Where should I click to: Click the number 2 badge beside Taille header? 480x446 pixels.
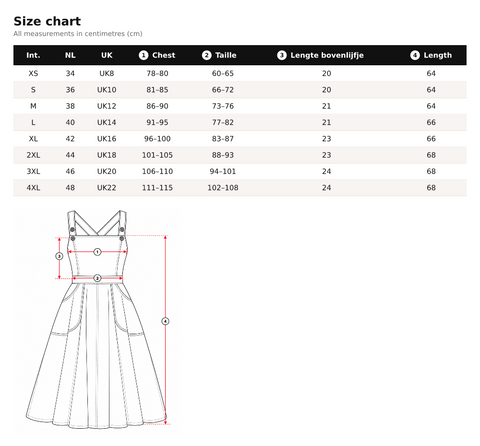206,55
